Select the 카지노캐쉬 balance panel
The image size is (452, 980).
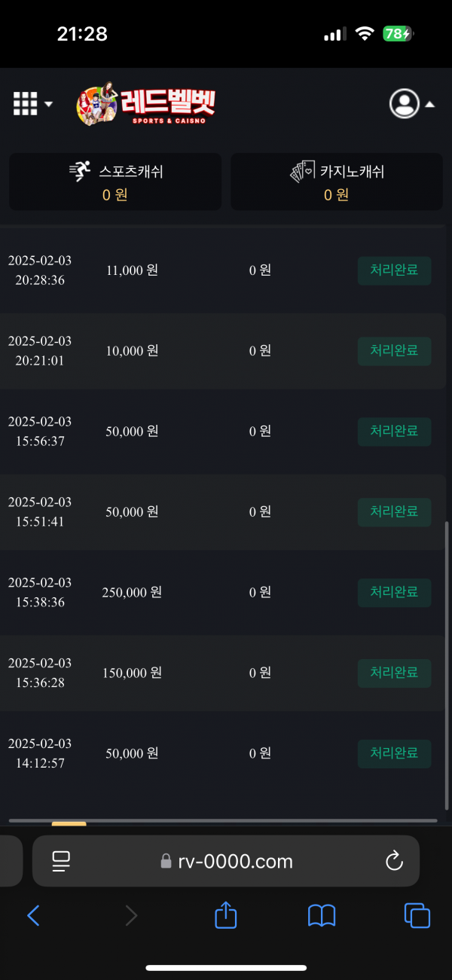pos(337,182)
